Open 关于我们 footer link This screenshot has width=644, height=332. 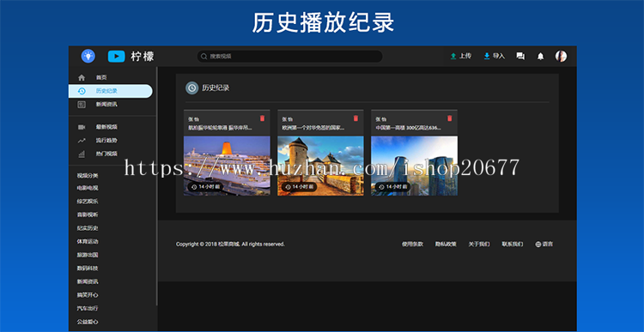479,244
